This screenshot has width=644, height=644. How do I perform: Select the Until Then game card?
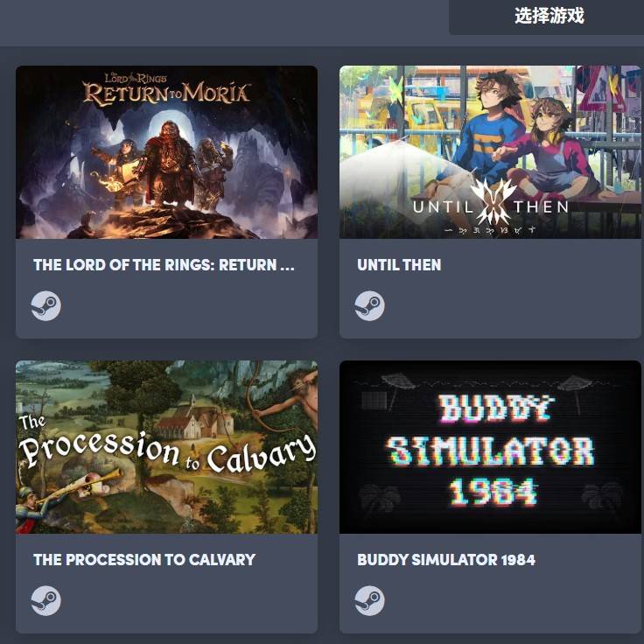[490, 201]
